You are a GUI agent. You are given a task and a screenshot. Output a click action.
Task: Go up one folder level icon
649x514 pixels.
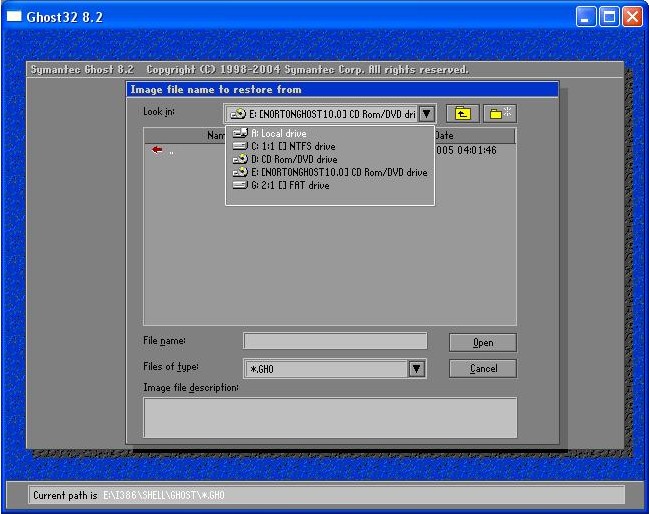pos(462,113)
